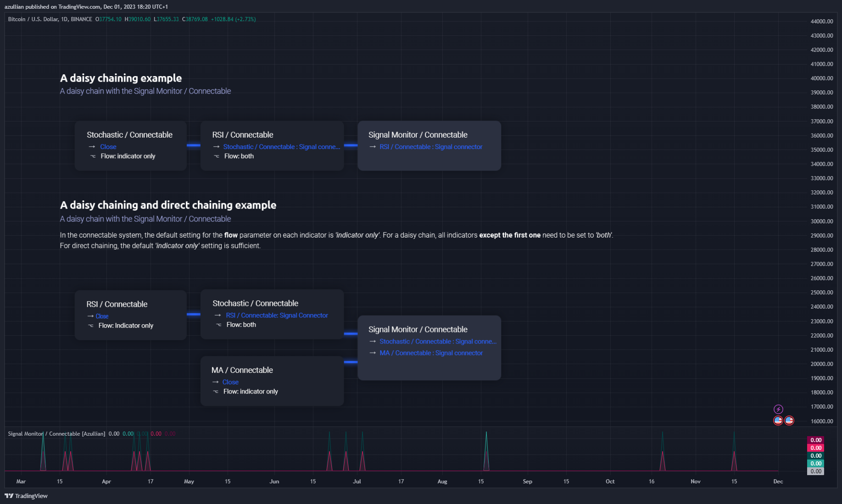Image resolution: width=842 pixels, height=504 pixels.
Task: Click 'Close' link in the MA card
Action: [230, 382]
